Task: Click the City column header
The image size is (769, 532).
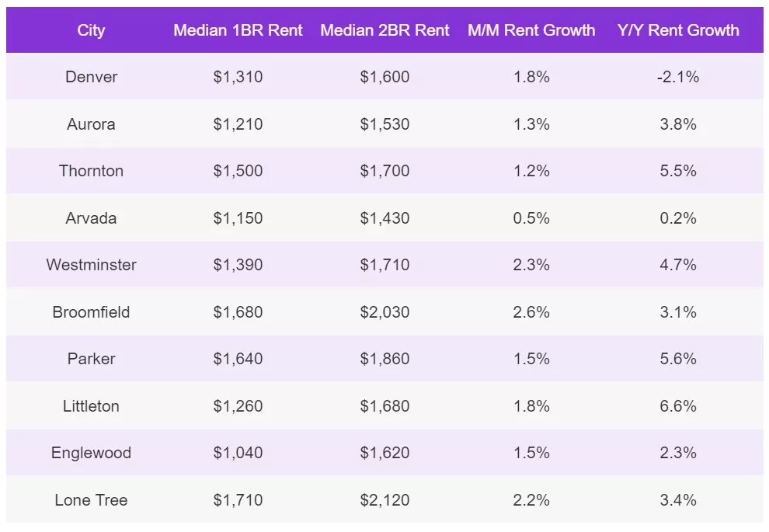Action: [x=91, y=30]
